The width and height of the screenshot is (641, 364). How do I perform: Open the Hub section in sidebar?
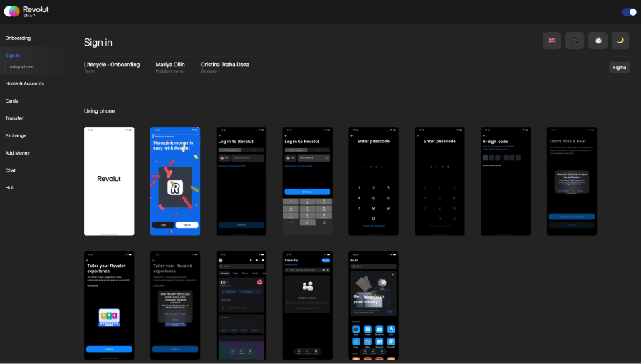(x=10, y=188)
